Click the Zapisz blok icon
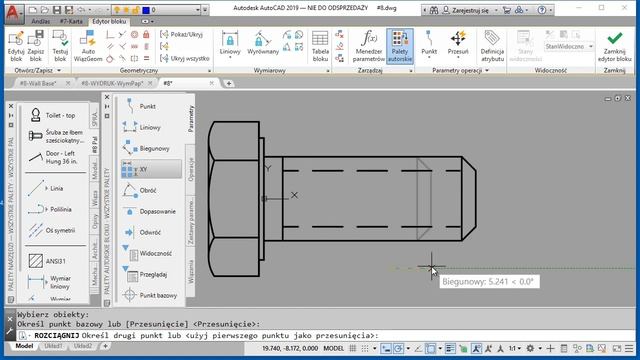 (x=36, y=46)
